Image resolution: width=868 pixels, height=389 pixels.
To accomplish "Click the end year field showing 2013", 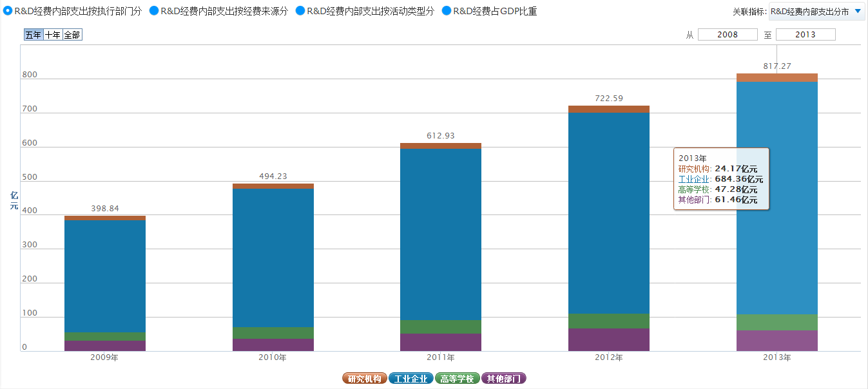I will (805, 35).
